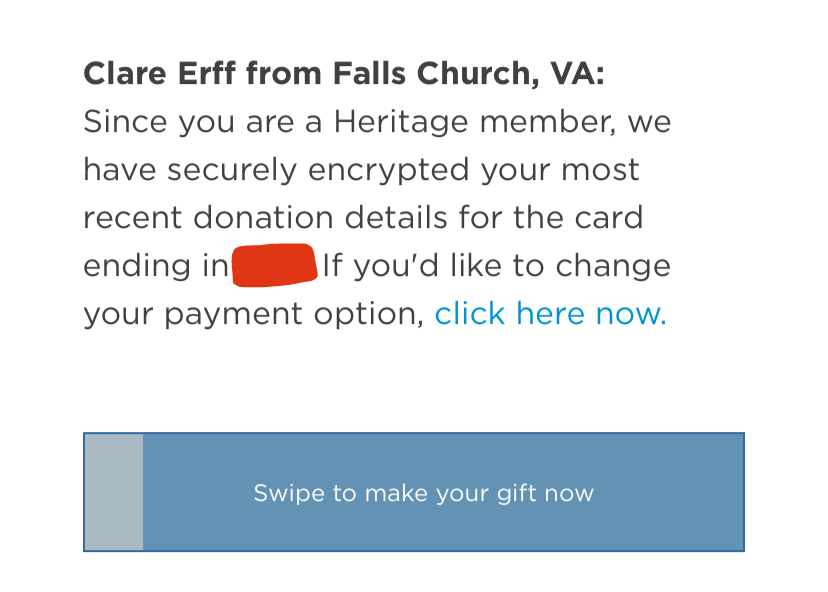Click the text "your payment option,"
Image resolution: width=828 pixels, height=592 pixels.
254,314
